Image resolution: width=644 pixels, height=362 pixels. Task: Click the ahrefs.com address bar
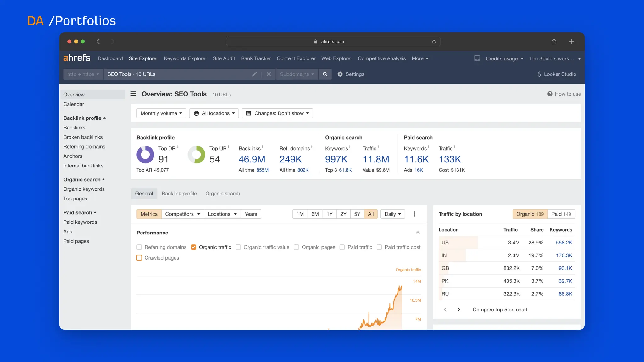[333, 41]
